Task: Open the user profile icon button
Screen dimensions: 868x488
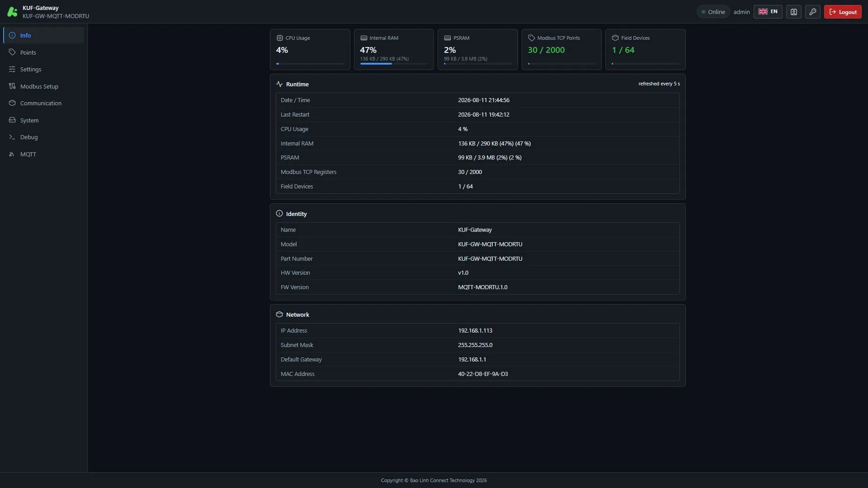Action: click(793, 12)
